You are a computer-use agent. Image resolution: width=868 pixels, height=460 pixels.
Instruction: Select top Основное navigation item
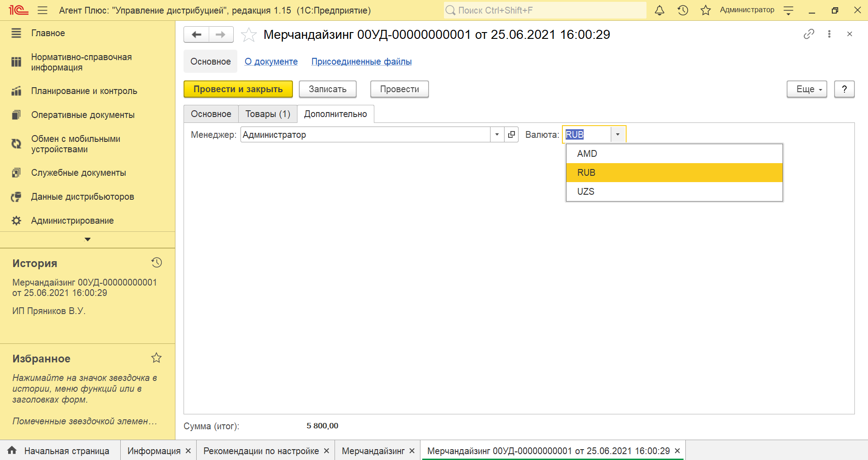(x=211, y=61)
